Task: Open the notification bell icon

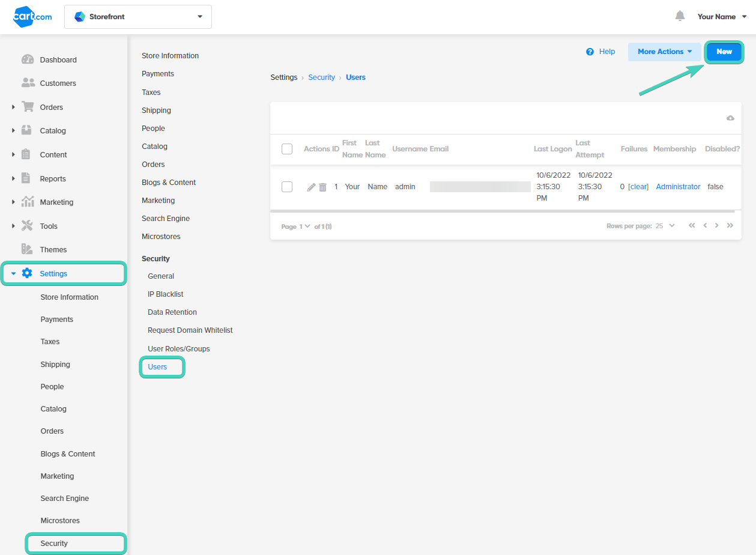Action: (680, 16)
